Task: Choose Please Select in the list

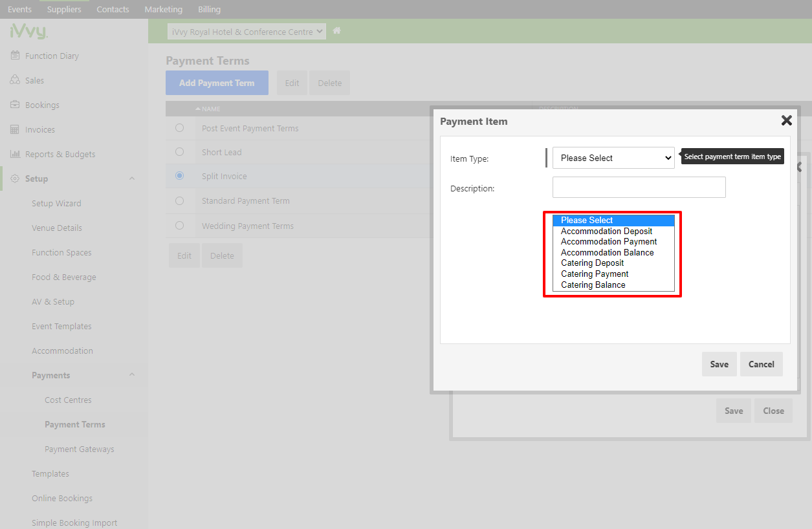Action: click(613, 220)
